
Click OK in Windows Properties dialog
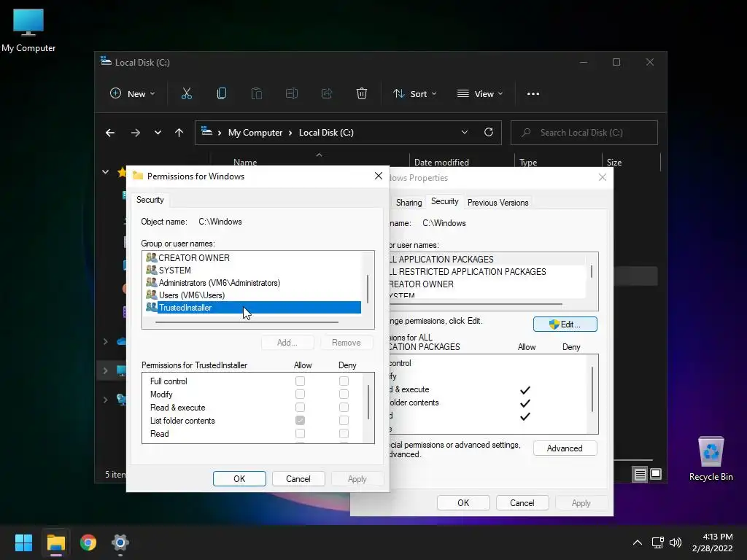(x=463, y=503)
